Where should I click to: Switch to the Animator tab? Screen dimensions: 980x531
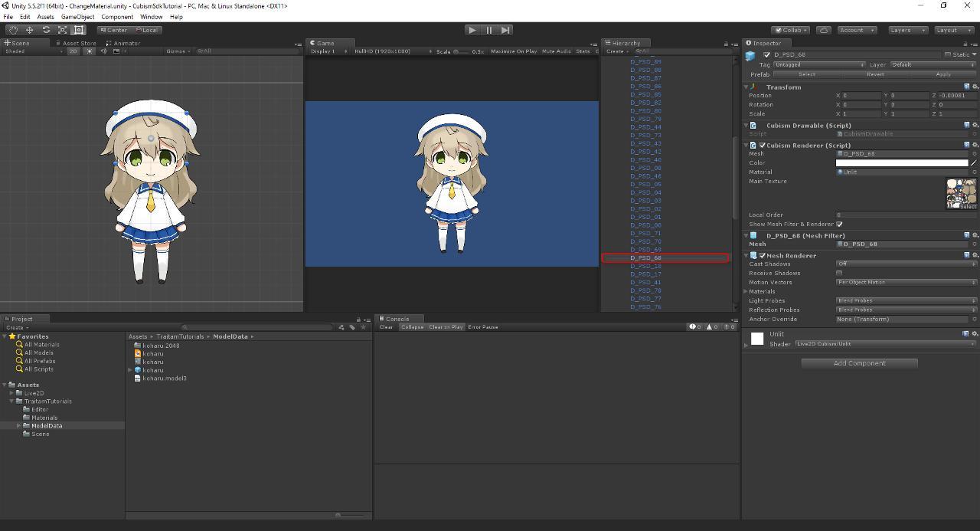coord(126,43)
